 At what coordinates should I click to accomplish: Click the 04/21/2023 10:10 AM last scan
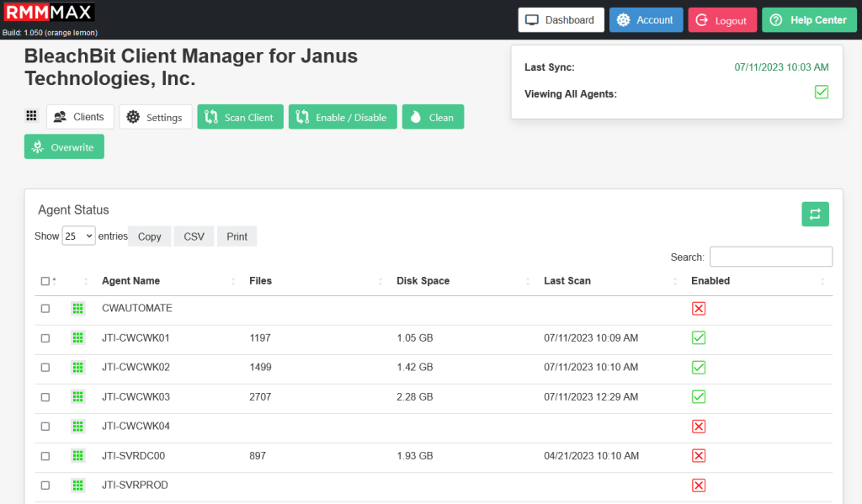592,456
